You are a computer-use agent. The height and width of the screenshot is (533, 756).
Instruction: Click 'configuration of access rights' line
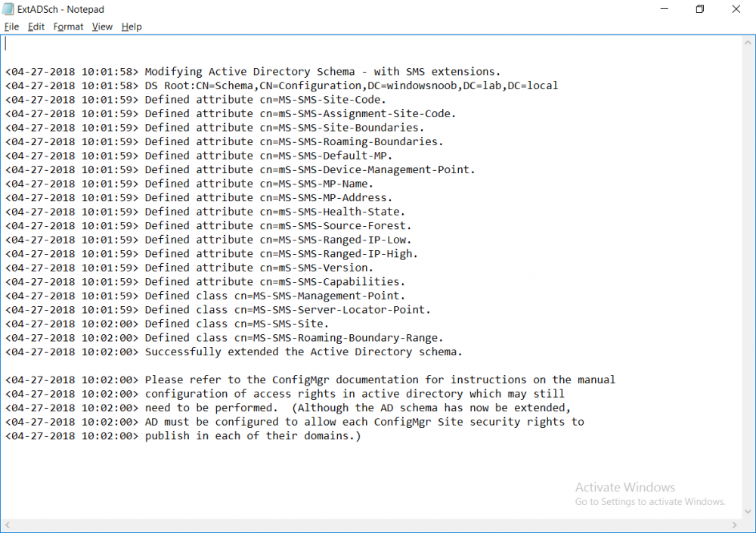click(x=284, y=394)
